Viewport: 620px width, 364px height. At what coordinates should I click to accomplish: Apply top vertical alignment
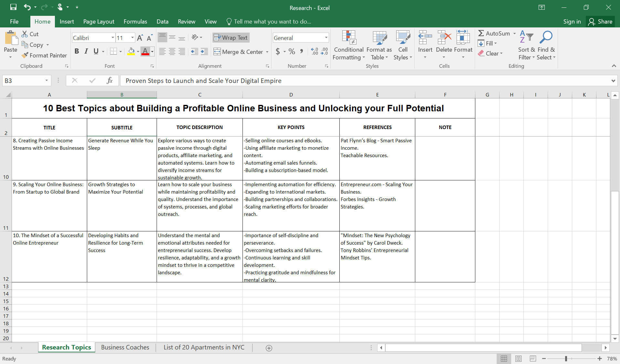[162, 37]
